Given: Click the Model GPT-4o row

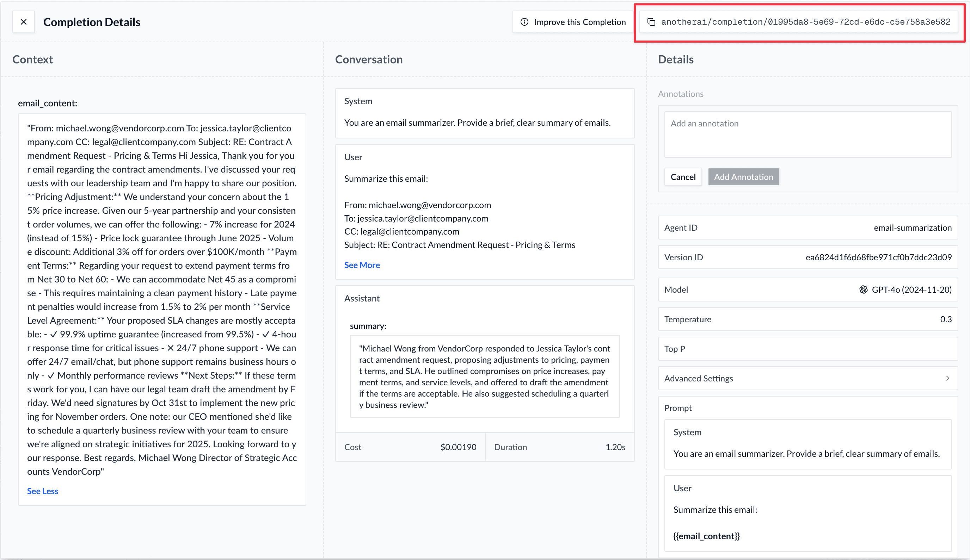Looking at the screenshot, I should coord(808,290).
